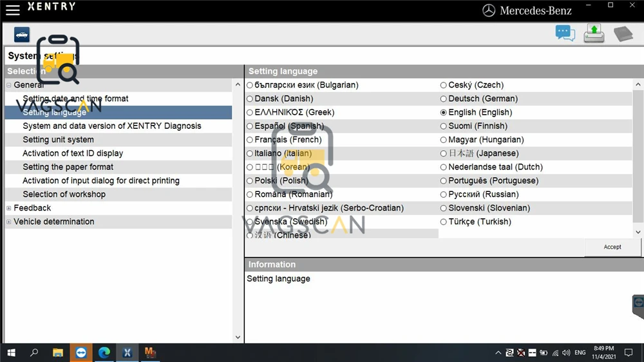
Task: Open the XENTRY hamburger menu
Action: click(13, 10)
